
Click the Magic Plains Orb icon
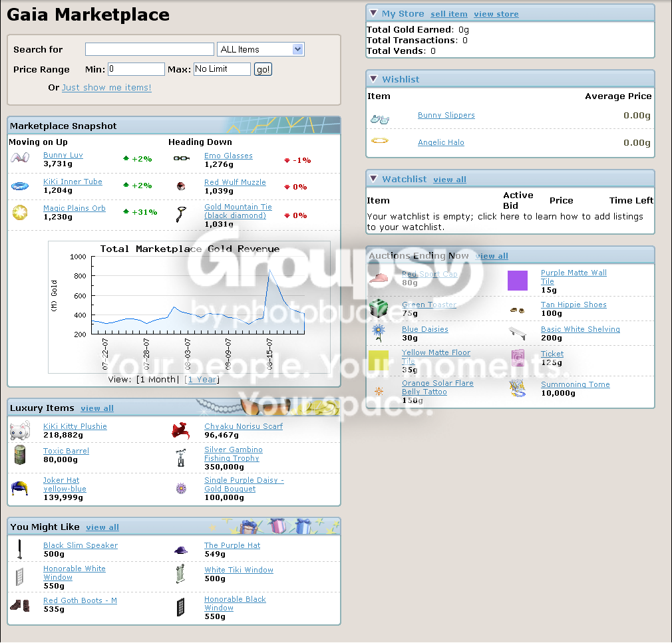(x=20, y=213)
